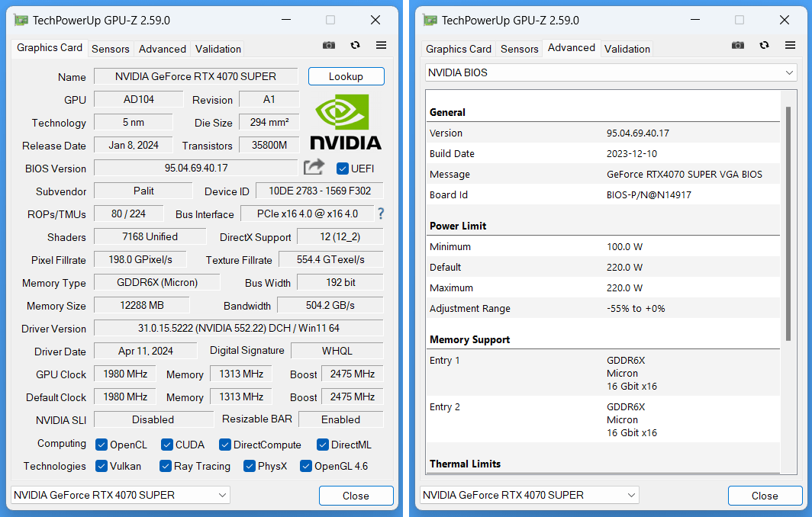This screenshot has height=517, width=812.
Task: Toggle the DirectCompute checkbox
Action: click(x=224, y=445)
